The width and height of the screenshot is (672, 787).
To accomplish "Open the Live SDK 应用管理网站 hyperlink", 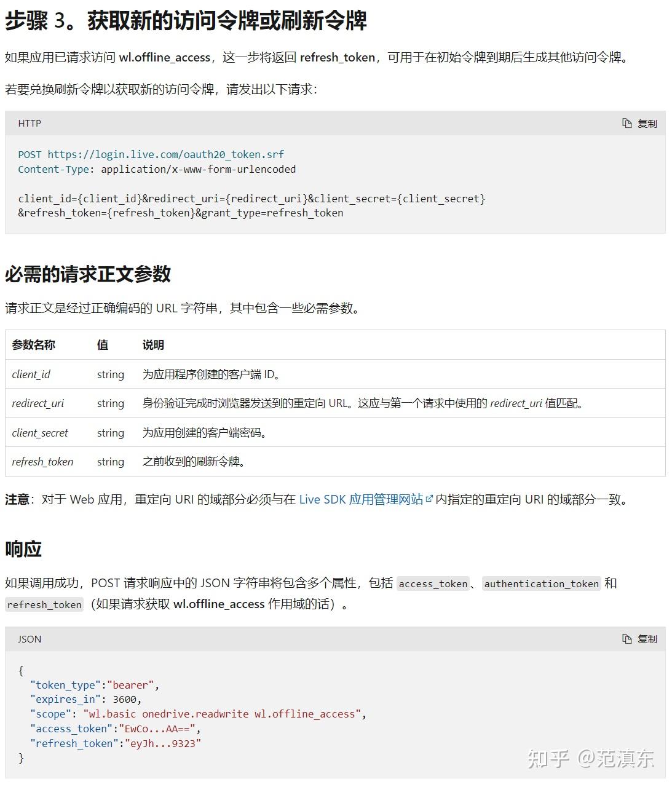I will tap(361, 499).
